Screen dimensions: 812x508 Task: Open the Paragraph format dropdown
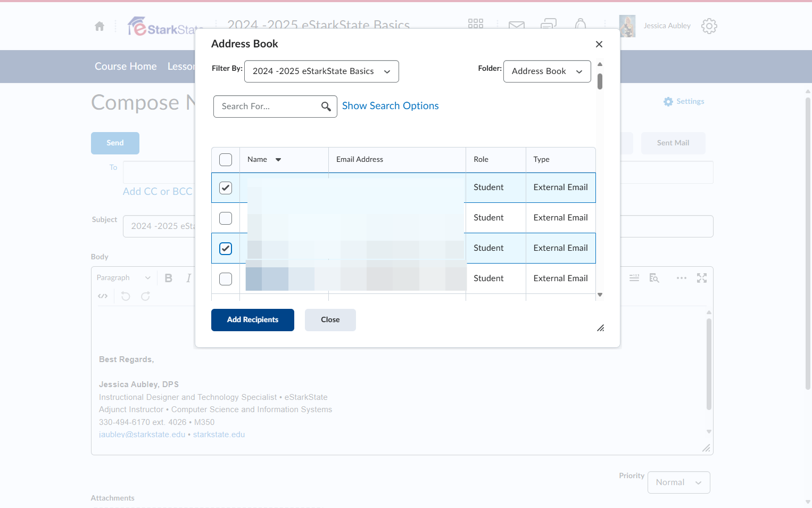tap(123, 278)
